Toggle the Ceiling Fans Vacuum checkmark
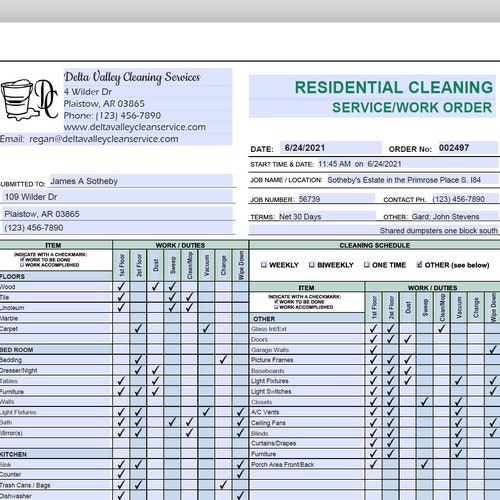This screenshot has height=500, width=500. [x=459, y=423]
